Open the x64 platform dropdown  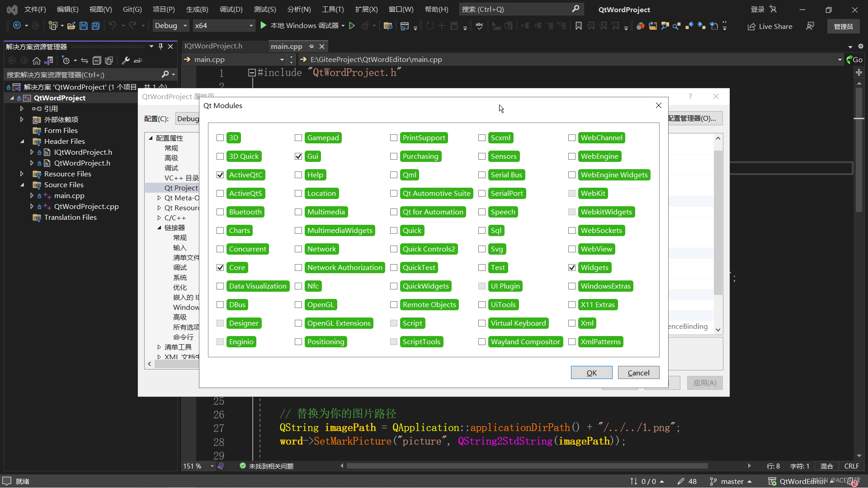point(224,26)
